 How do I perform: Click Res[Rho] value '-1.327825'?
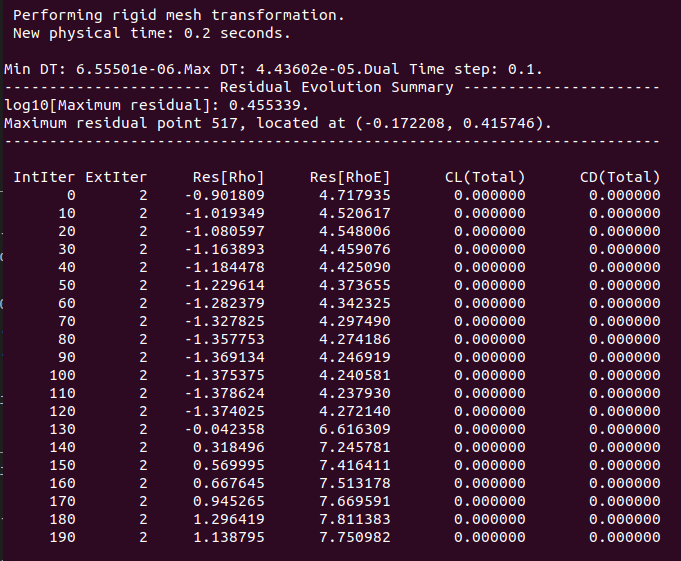(x=225, y=321)
